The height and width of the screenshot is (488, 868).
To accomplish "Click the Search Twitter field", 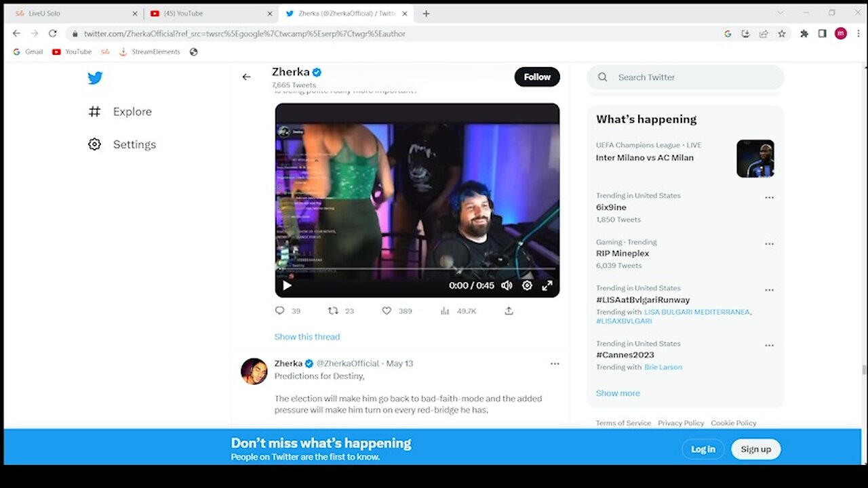I will tap(685, 77).
